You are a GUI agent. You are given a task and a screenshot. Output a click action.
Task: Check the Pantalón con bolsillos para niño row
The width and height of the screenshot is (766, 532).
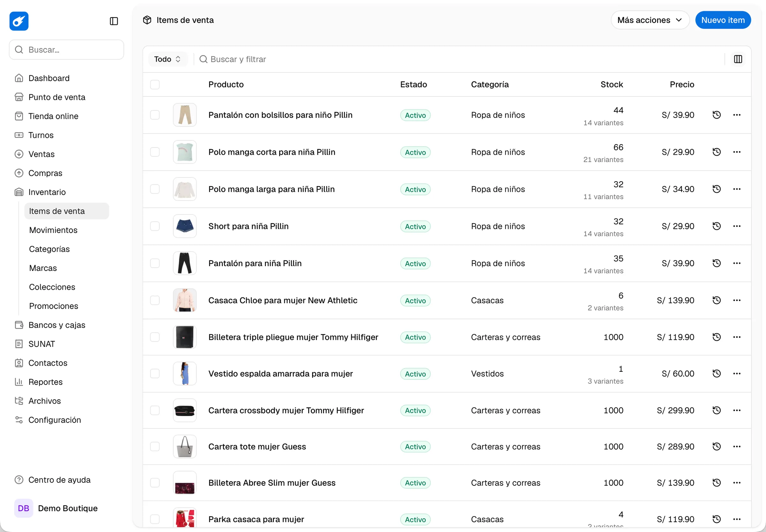coord(155,115)
